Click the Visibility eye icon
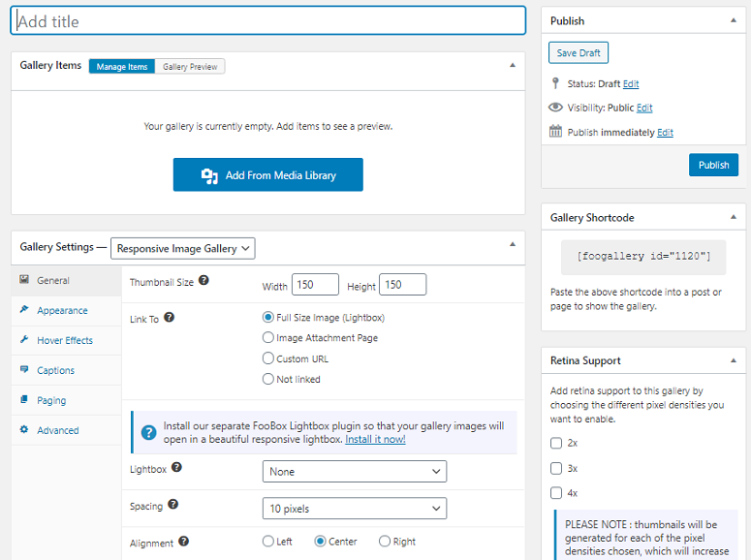The image size is (751, 560). click(555, 108)
